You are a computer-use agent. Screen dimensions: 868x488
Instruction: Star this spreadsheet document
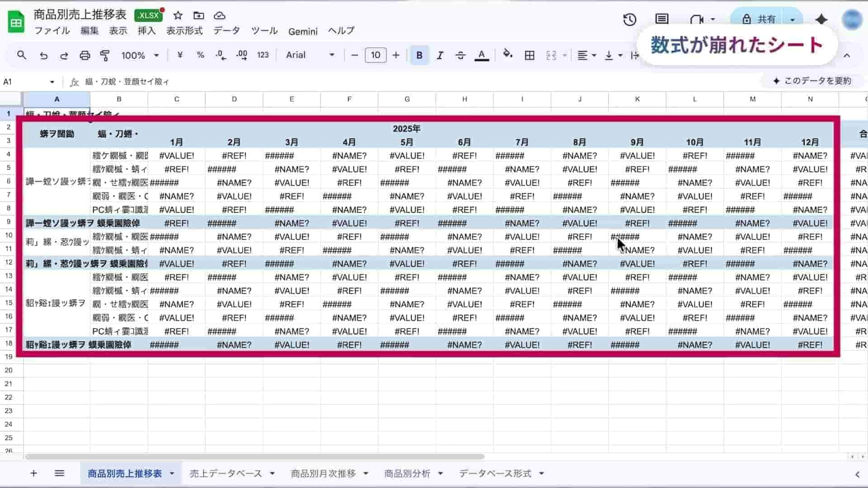178,16
